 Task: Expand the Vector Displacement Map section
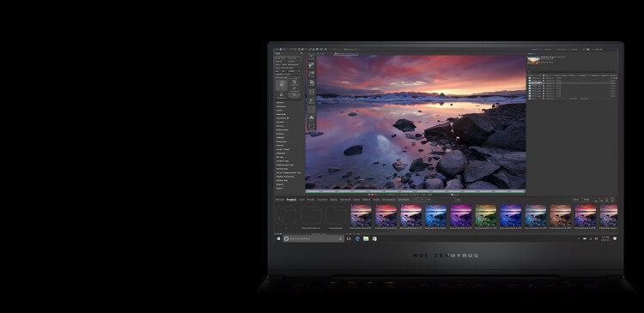tap(289, 172)
